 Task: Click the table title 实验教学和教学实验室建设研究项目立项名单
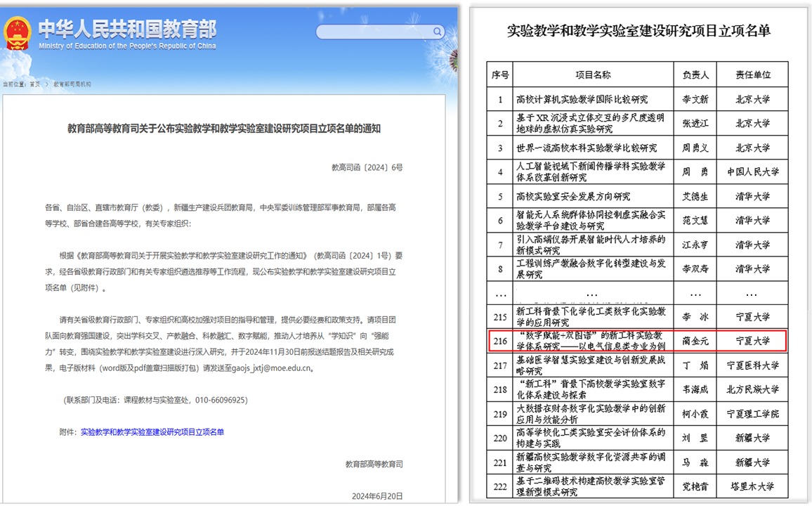tap(638, 30)
